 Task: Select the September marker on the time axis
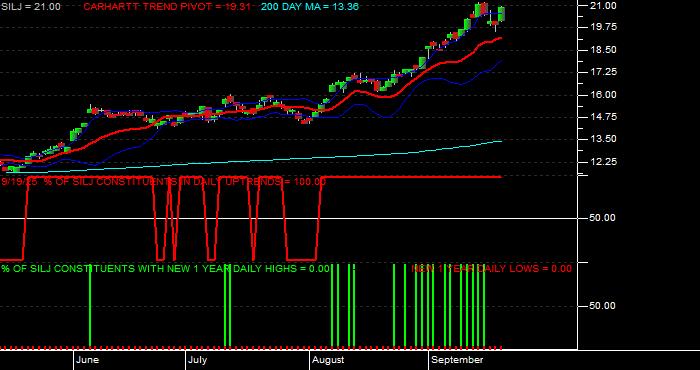(458, 360)
